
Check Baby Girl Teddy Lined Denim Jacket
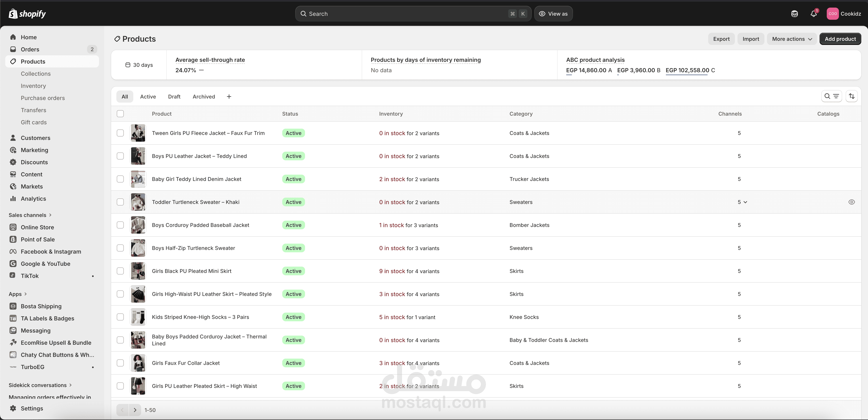click(120, 179)
